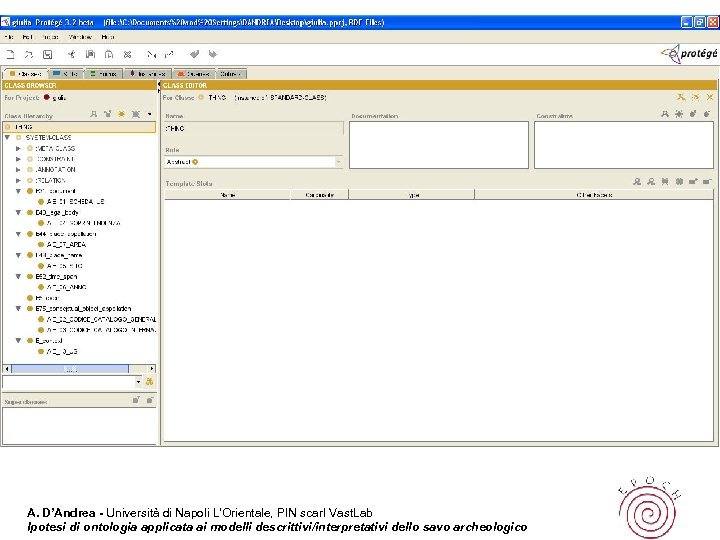Click the Archive project toolbar icon
This screenshot has width=720, height=540.
click(151, 54)
